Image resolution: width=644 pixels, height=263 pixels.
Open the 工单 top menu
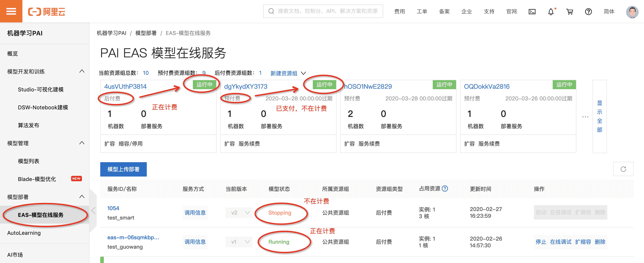pyautogui.click(x=422, y=11)
